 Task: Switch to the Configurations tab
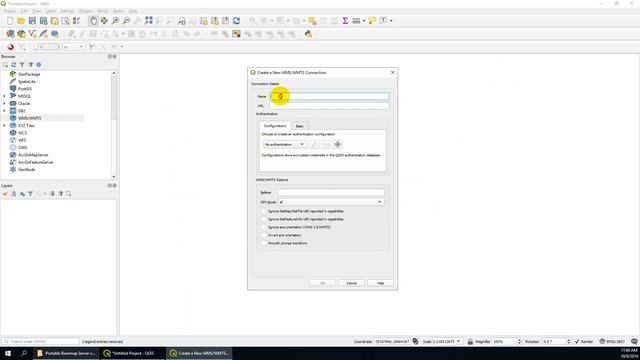275,126
